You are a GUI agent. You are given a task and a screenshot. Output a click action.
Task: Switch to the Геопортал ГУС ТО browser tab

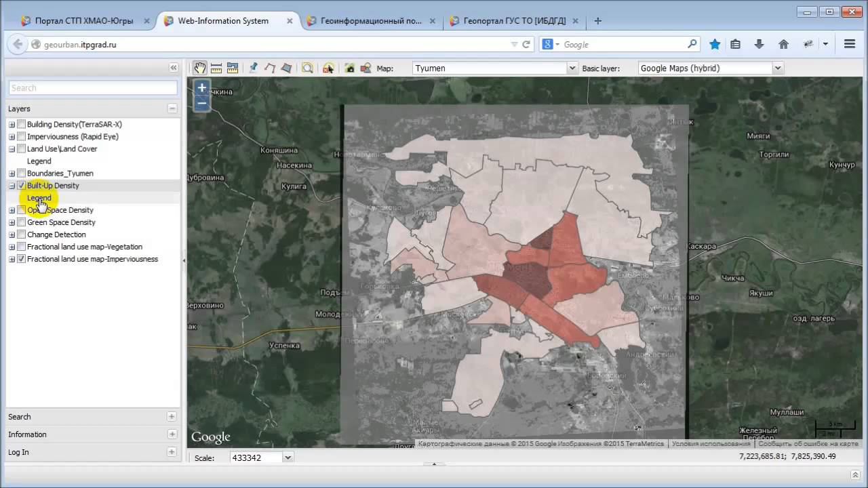[512, 21]
